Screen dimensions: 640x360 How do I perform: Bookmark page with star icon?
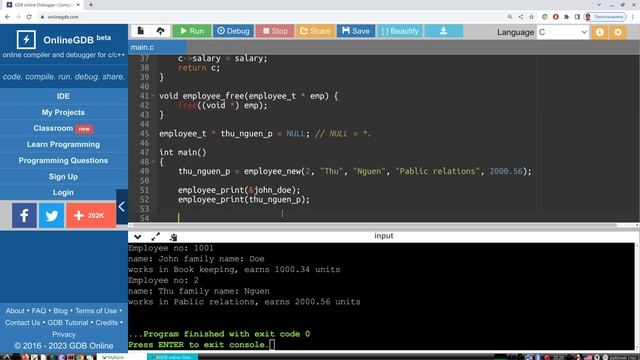click(x=531, y=17)
